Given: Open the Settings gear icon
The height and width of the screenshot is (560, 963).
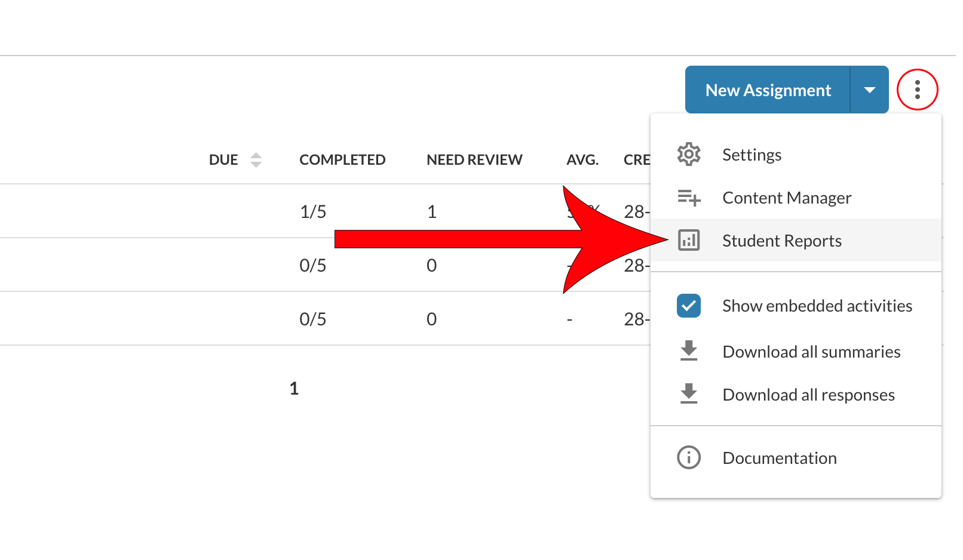Looking at the screenshot, I should coord(689,154).
